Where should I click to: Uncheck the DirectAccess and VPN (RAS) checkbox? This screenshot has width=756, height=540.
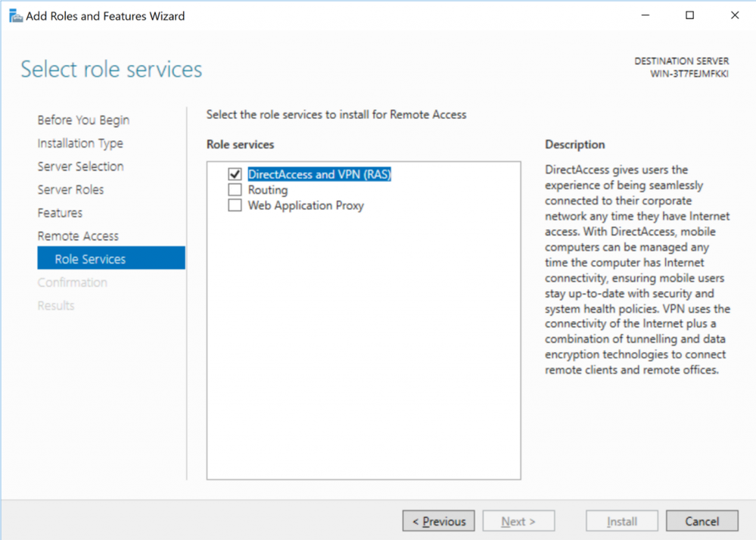[235, 174]
